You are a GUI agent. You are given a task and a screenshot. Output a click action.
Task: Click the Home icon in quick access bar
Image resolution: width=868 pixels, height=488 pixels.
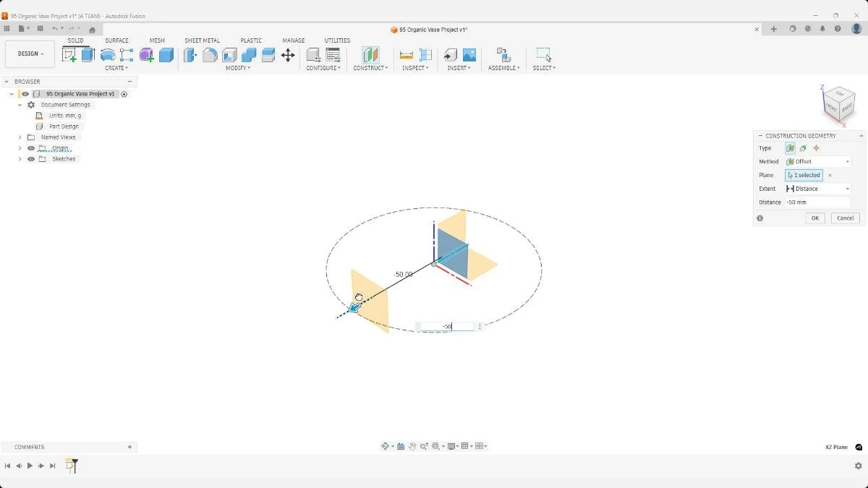click(92, 30)
